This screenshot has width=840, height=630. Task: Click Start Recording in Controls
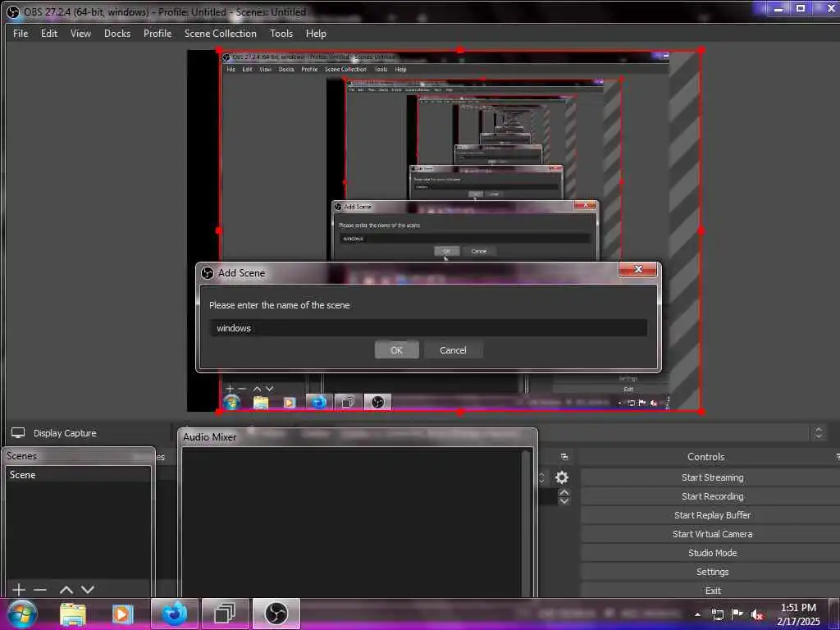[712, 496]
